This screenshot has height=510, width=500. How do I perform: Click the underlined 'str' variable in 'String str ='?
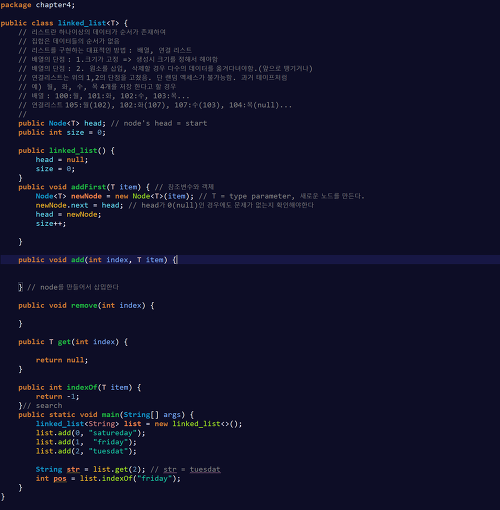73,469
